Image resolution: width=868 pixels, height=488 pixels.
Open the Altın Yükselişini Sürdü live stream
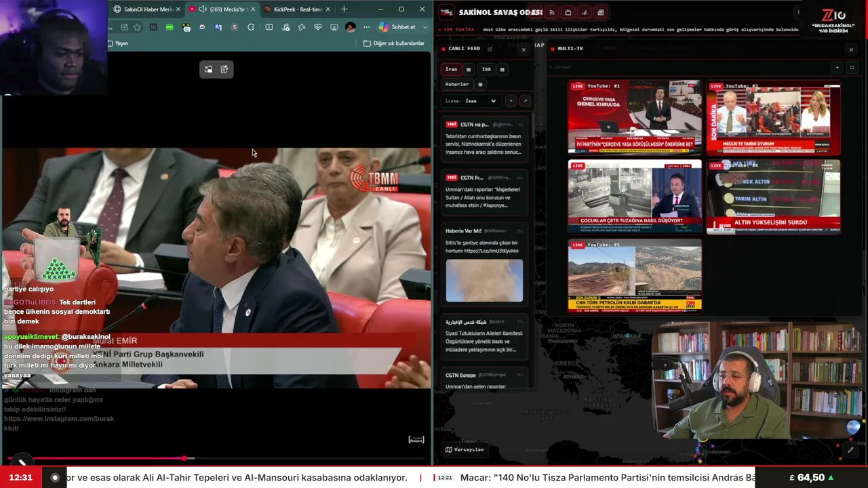point(774,197)
